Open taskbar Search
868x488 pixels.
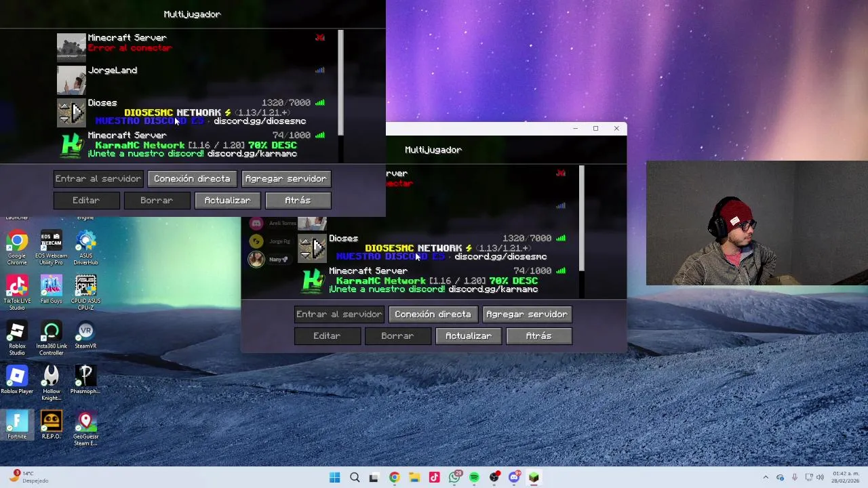click(x=355, y=477)
